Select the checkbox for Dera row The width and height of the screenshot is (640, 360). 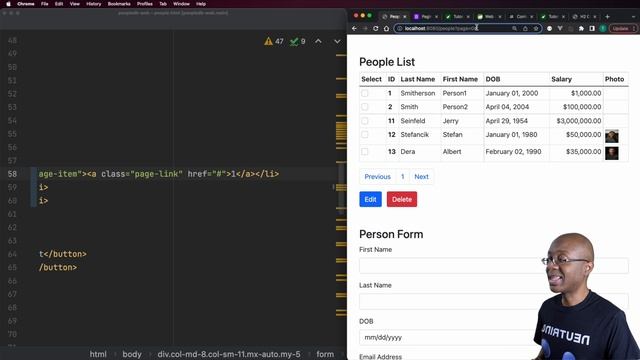364,152
